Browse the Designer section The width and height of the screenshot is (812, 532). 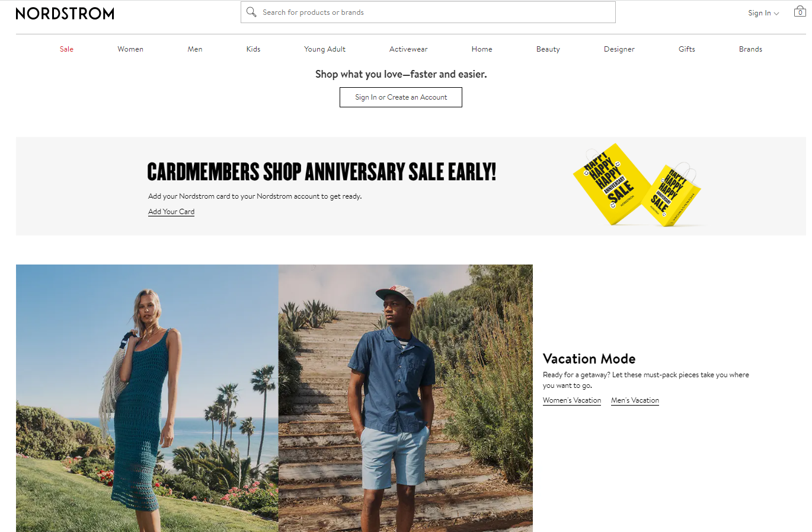619,49
